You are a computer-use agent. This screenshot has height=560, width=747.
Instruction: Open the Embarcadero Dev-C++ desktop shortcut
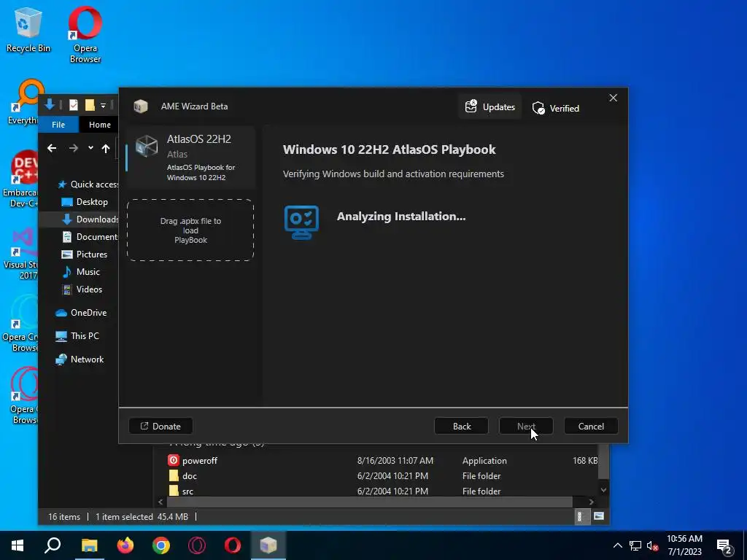[x=20, y=179]
